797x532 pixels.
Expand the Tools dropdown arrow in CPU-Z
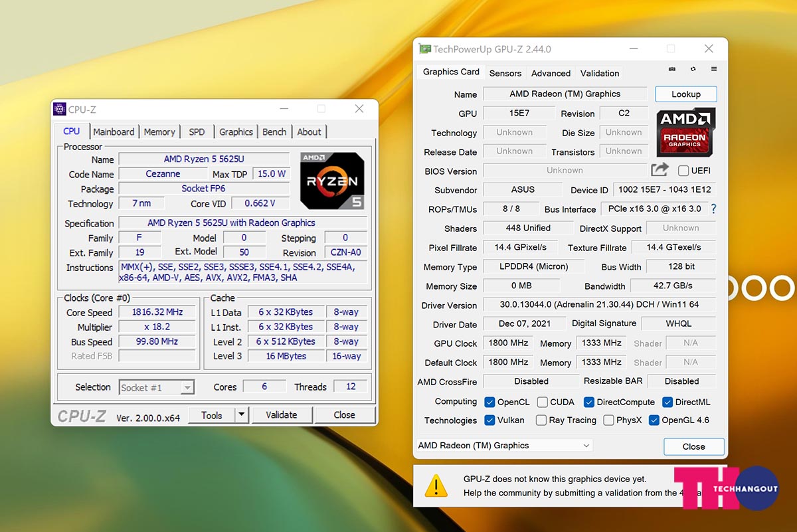[x=242, y=415]
